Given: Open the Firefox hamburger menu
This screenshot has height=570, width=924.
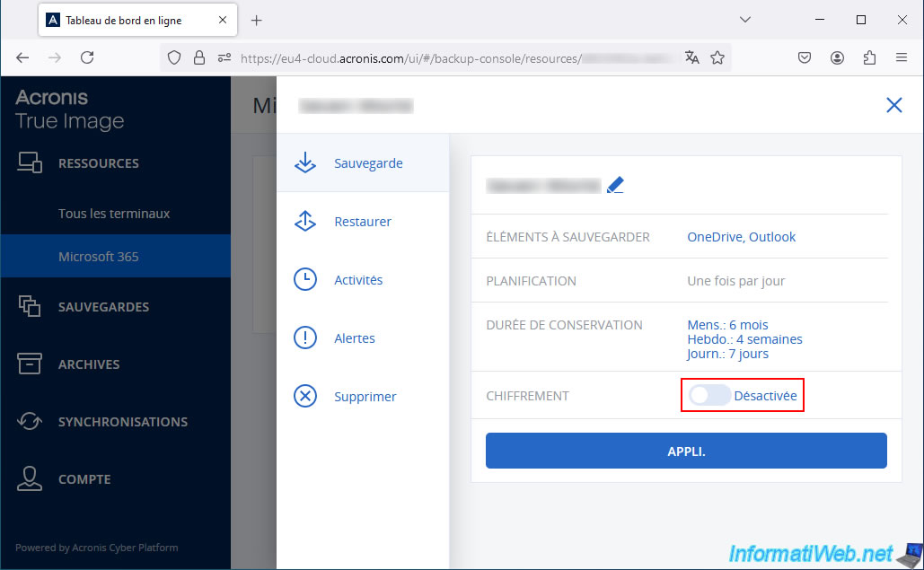Looking at the screenshot, I should tap(901, 57).
